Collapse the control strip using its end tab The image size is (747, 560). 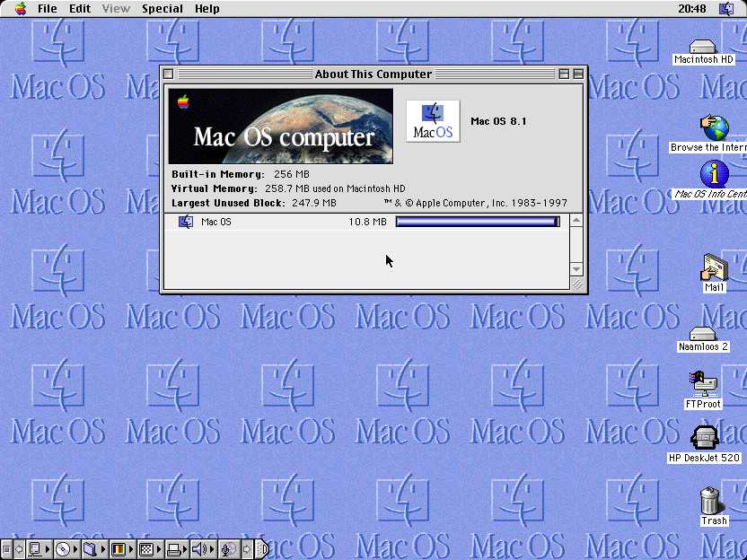tap(261, 549)
